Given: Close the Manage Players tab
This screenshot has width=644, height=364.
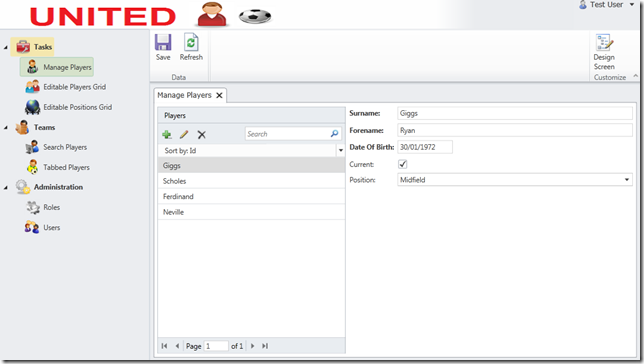Looking at the screenshot, I should click(219, 95).
